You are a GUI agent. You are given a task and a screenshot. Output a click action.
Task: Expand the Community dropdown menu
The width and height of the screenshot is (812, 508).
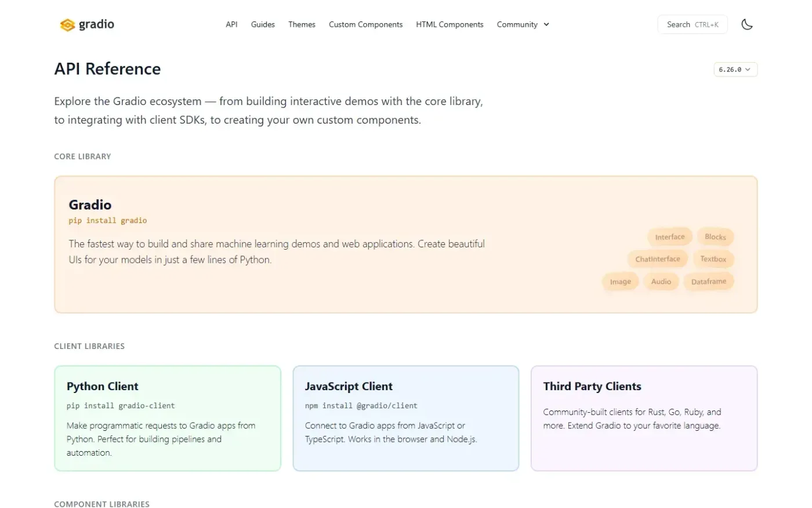pos(523,24)
